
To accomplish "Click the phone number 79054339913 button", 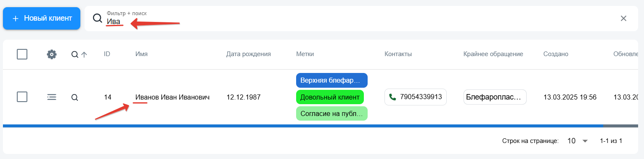I will tap(416, 97).
